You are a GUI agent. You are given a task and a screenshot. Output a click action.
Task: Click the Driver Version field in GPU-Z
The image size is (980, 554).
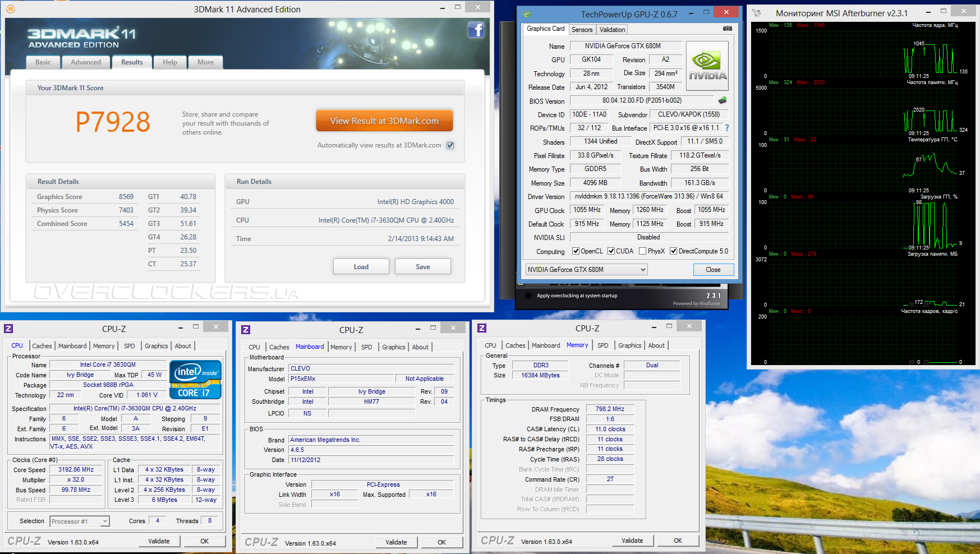649,196
